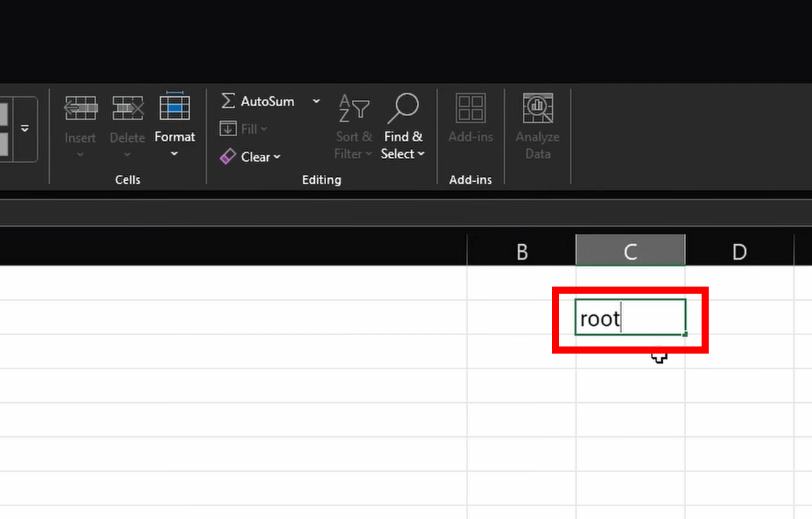Click the Add-ins grid icon

click(470, 108)
